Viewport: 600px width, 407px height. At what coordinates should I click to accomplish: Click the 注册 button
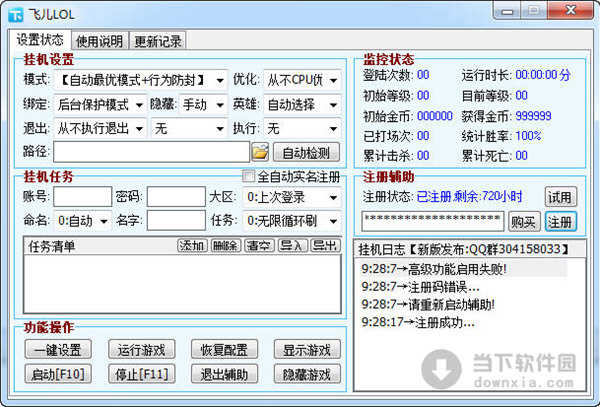561,221
